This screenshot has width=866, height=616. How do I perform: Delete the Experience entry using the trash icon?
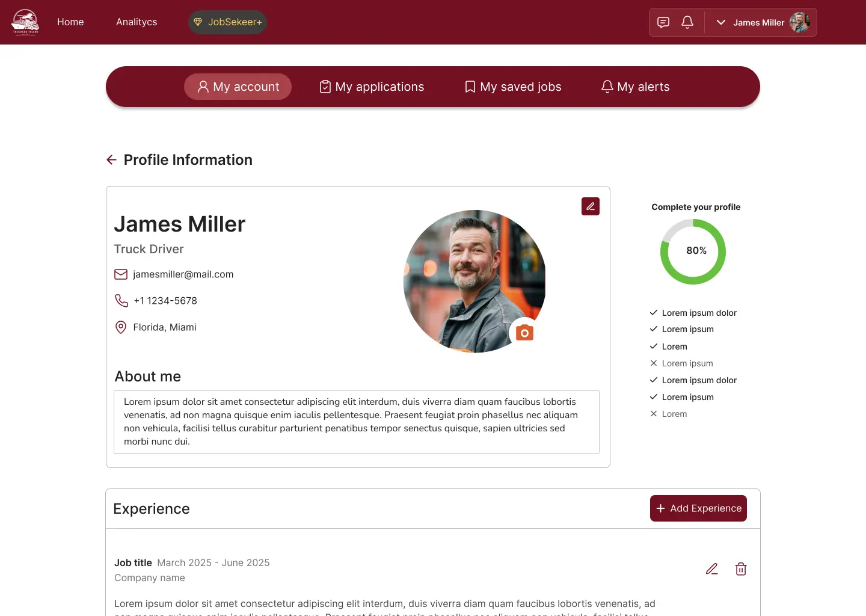(x=741, y=568)
